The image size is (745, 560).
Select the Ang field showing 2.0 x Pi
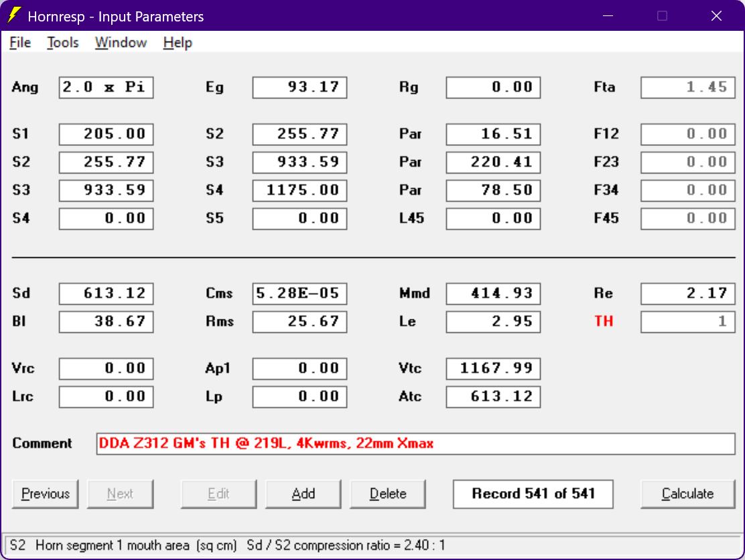[106, 87]
